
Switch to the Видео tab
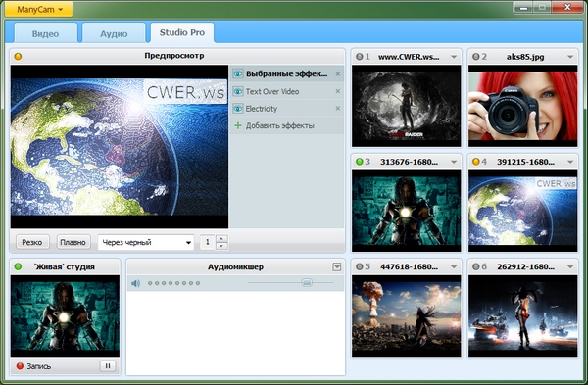click(46, 33)
